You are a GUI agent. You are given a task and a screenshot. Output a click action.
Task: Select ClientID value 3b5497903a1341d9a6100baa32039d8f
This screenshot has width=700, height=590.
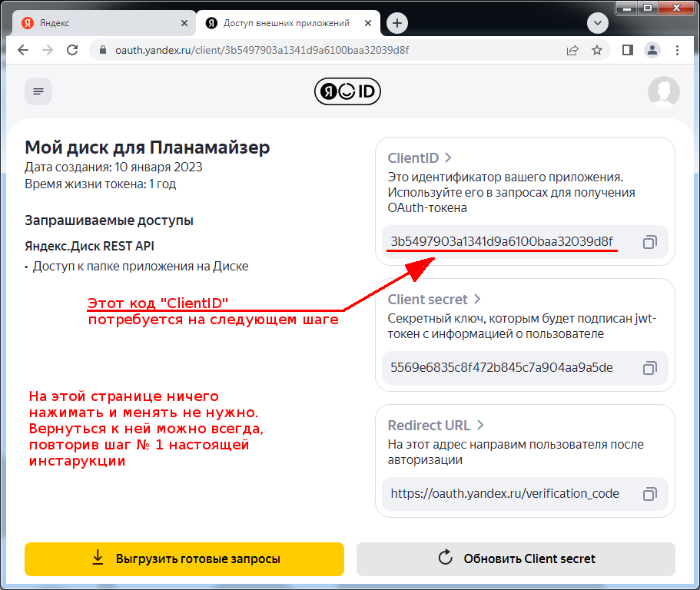tap(502, 241)
